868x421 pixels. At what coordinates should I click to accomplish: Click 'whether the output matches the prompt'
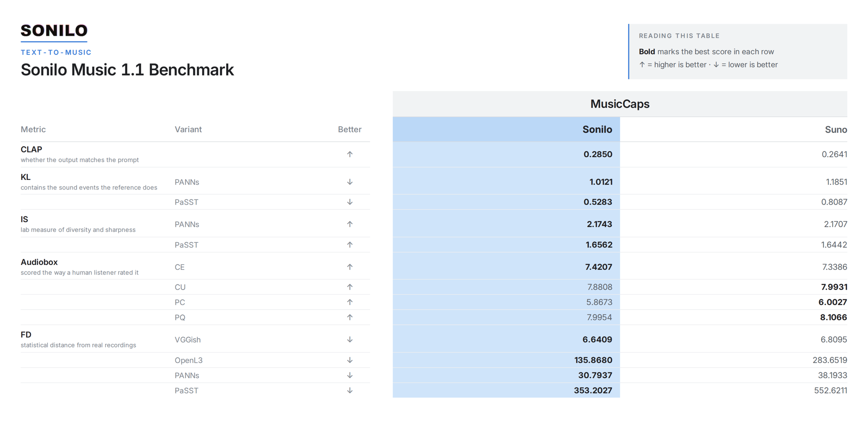coord(80,160)
